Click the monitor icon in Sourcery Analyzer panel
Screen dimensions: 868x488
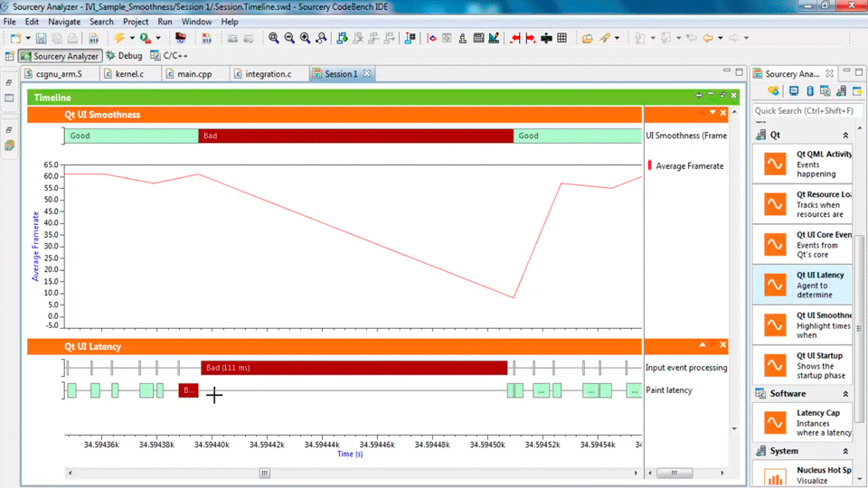click(794, 90)
